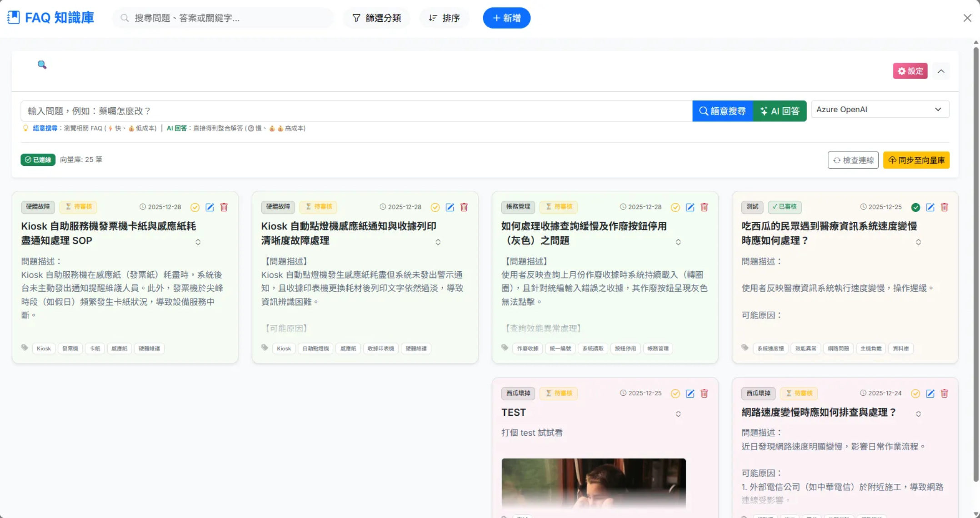
Task: Click the 同步至向量庫 sync button
Action: 916,160
